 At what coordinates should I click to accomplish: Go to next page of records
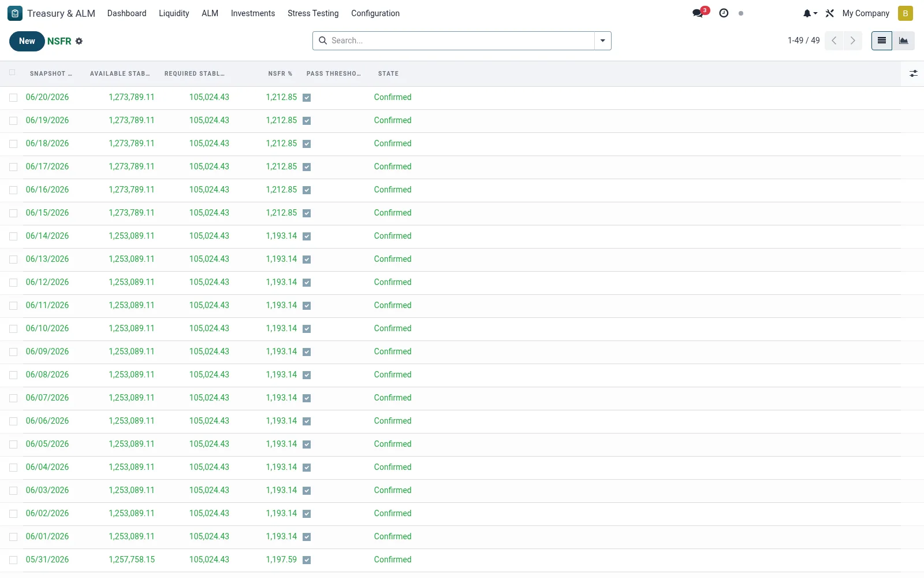853,40
